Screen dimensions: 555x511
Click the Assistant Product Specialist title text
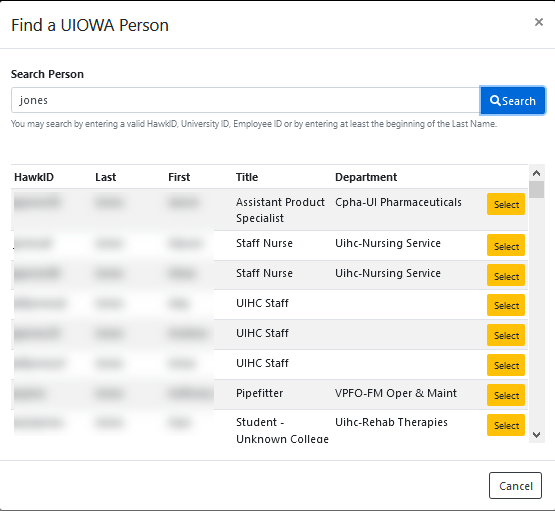tap(280, 210)
